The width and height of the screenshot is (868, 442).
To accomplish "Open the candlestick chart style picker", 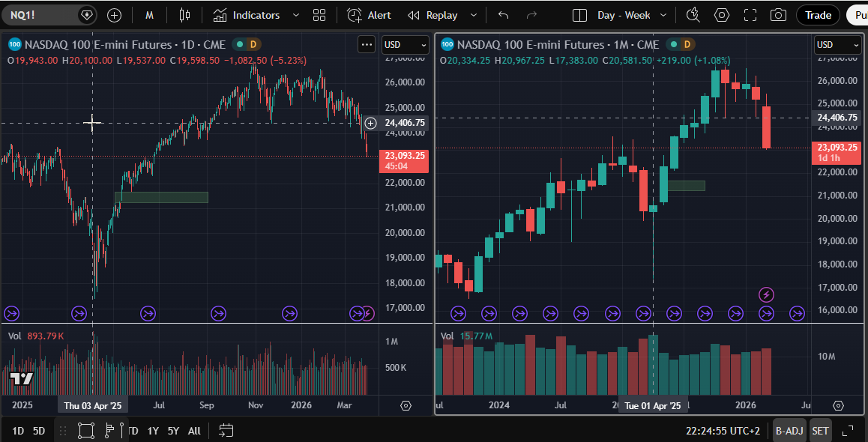I will coord(185,15).
